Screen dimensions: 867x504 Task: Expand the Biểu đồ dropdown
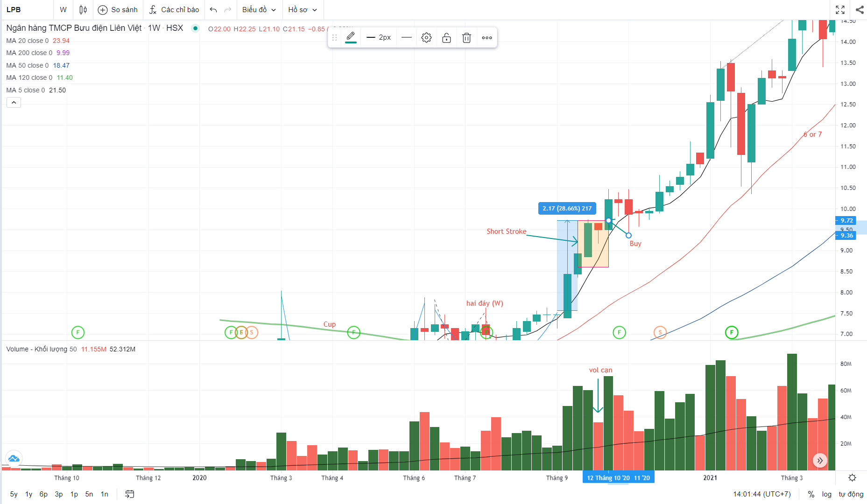[x=259, y=10]
